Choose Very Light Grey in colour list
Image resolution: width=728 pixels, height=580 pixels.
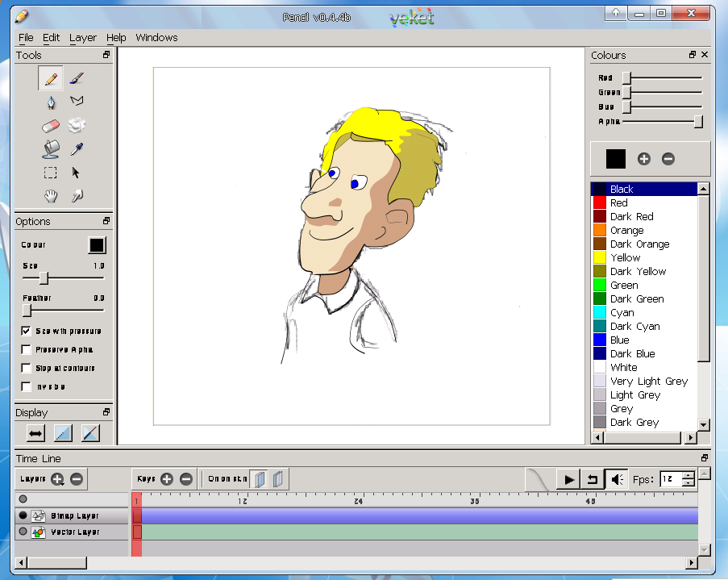645,381
